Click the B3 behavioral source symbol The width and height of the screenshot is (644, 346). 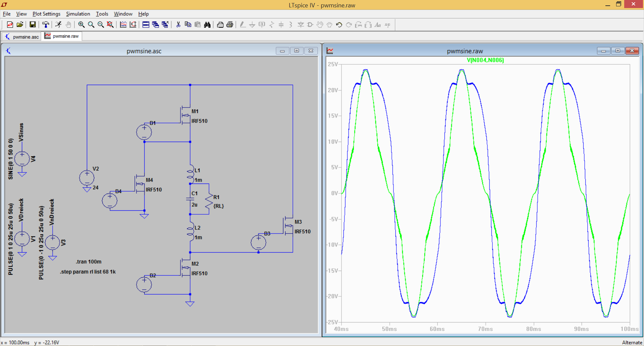tap(259, 243)
